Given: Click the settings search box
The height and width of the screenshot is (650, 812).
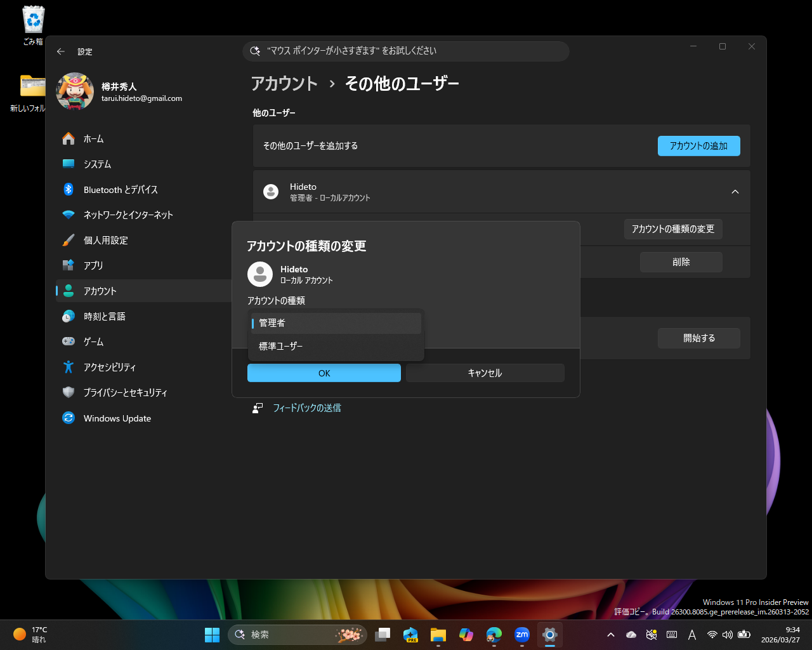Looking at the screenshot, I should (405, 51).
